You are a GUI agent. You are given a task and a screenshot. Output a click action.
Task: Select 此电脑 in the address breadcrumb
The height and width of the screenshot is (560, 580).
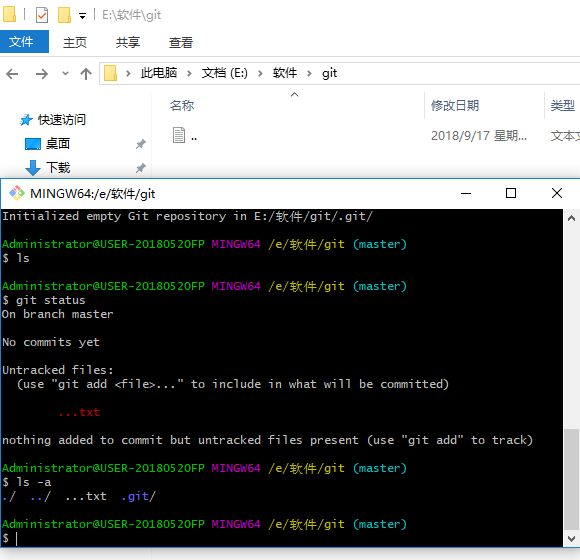159,73
